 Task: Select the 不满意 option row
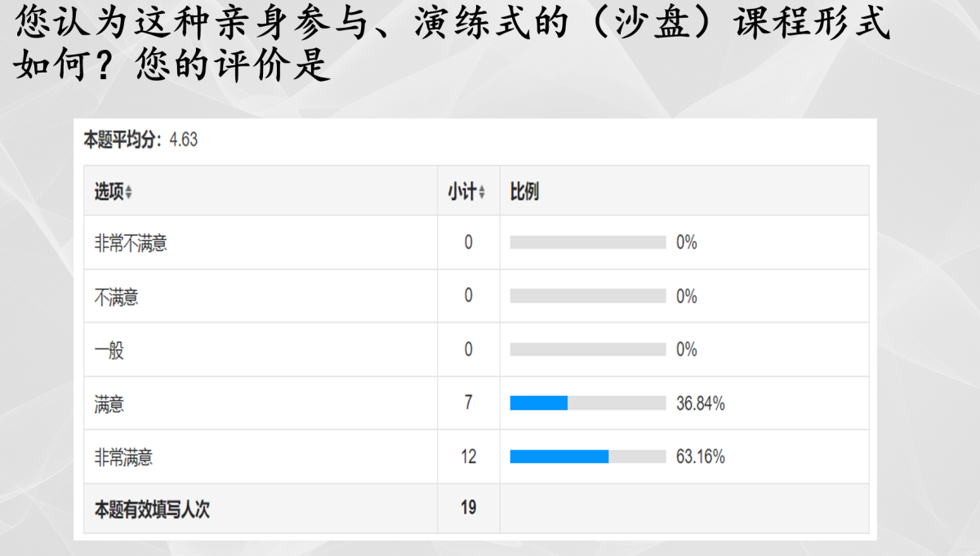click(x=476, y=296)
